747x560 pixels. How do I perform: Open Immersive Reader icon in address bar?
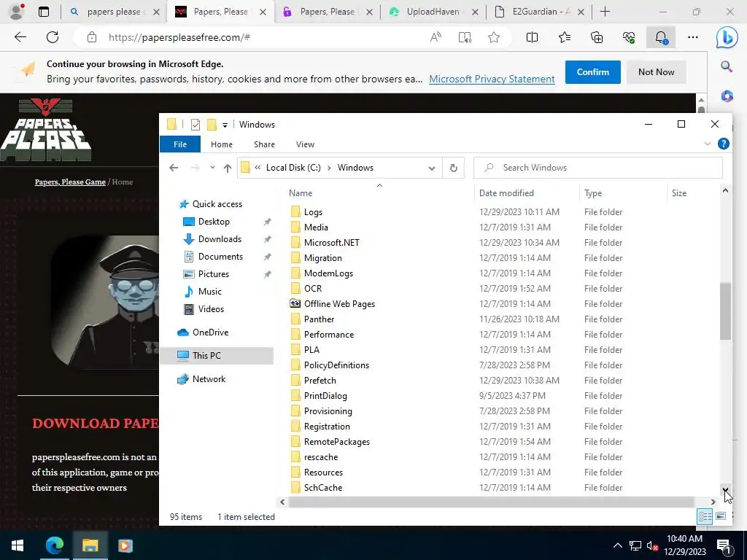pos(465,37)
